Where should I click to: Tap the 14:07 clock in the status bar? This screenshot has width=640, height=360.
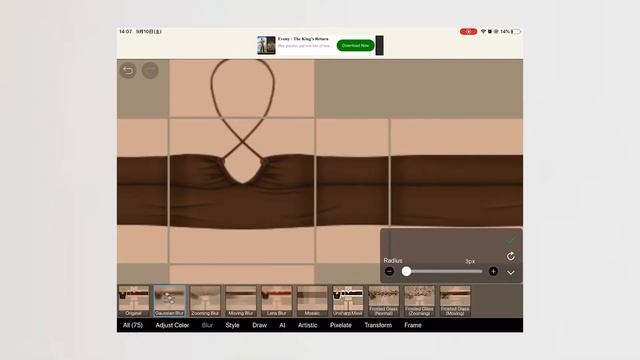tap(125, 31)
